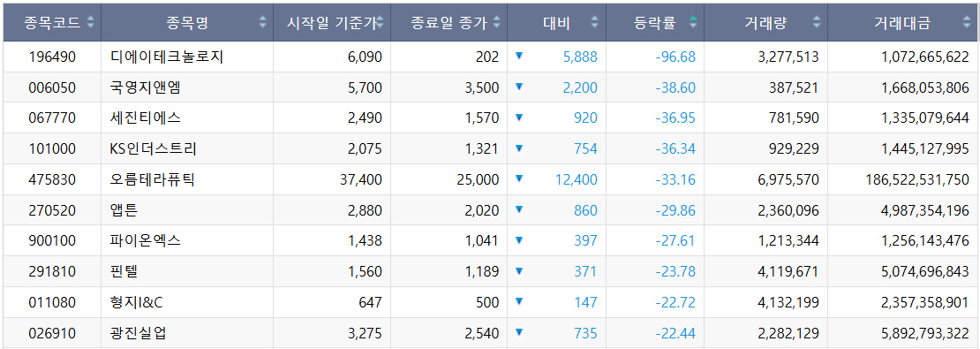Click trading value 1,072,665,622

tap(925, 57)
